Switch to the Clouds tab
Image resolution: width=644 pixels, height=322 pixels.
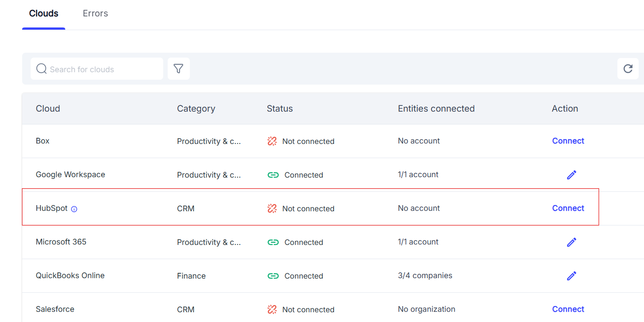point(43,13)
